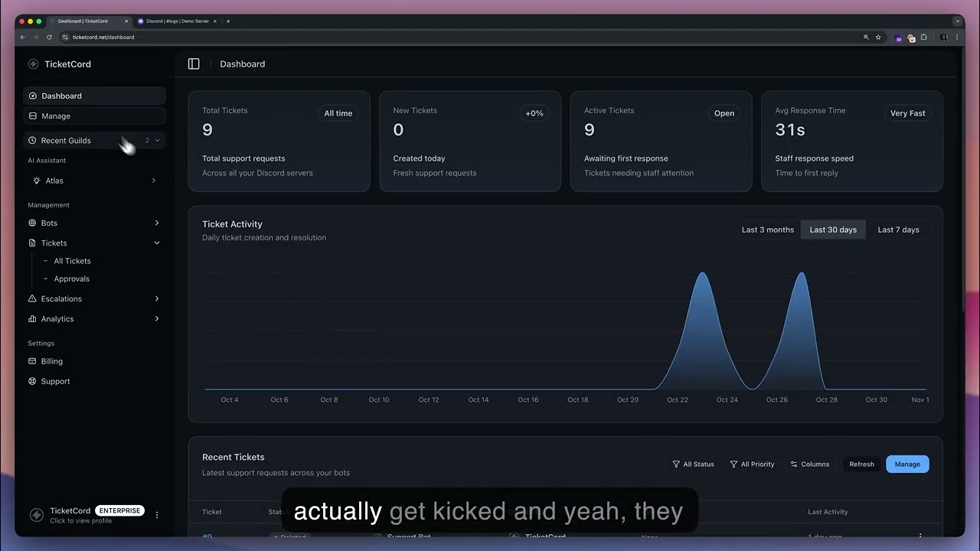The image size is (980, 551).
Task: Click the Billing card icon
Action: click(x=32, y=361)
